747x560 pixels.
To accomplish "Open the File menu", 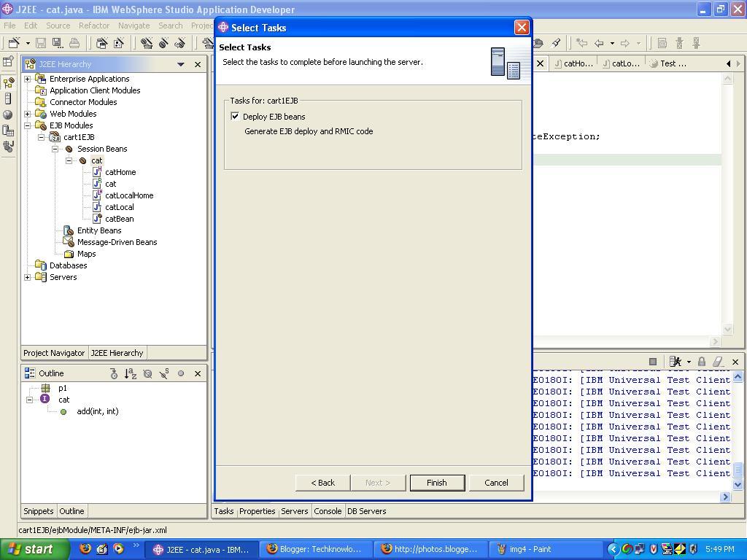I will pyautogui.click(x=9, y=26).
